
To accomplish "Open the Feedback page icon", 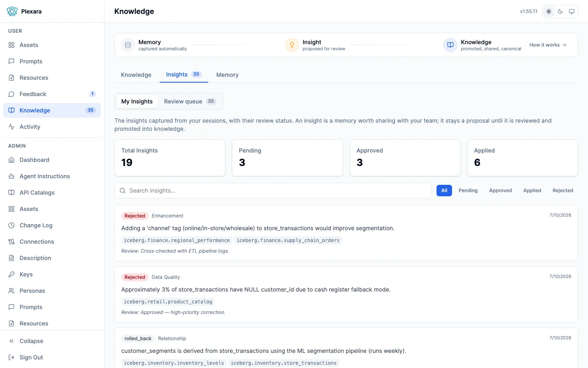I will point(11,94).
